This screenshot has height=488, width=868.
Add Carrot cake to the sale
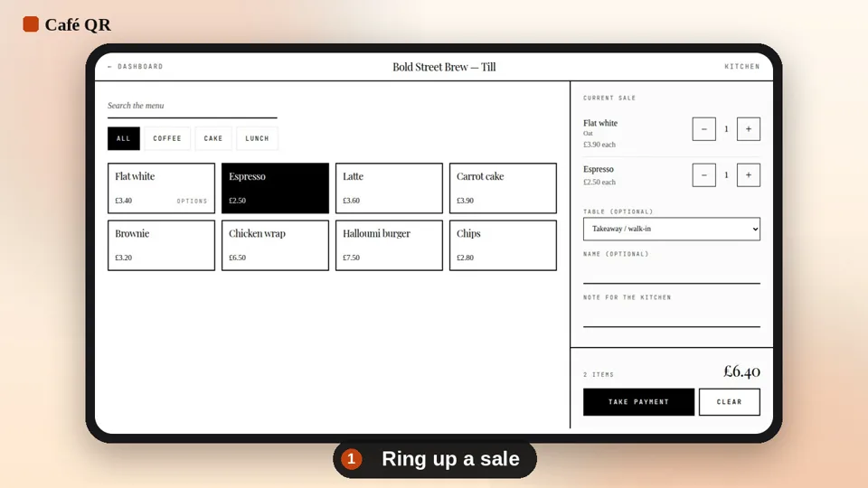pyautogui.click(x=503, y=188)
